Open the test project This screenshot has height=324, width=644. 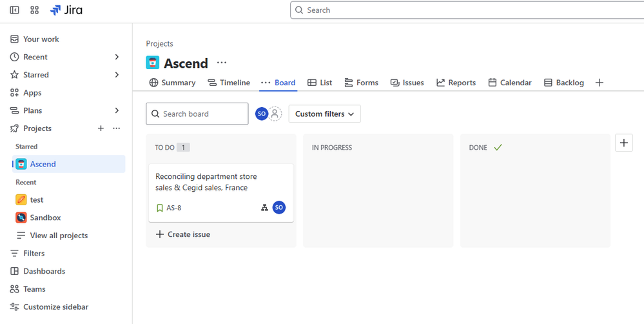pyautogui.click(x=37, y=200)
